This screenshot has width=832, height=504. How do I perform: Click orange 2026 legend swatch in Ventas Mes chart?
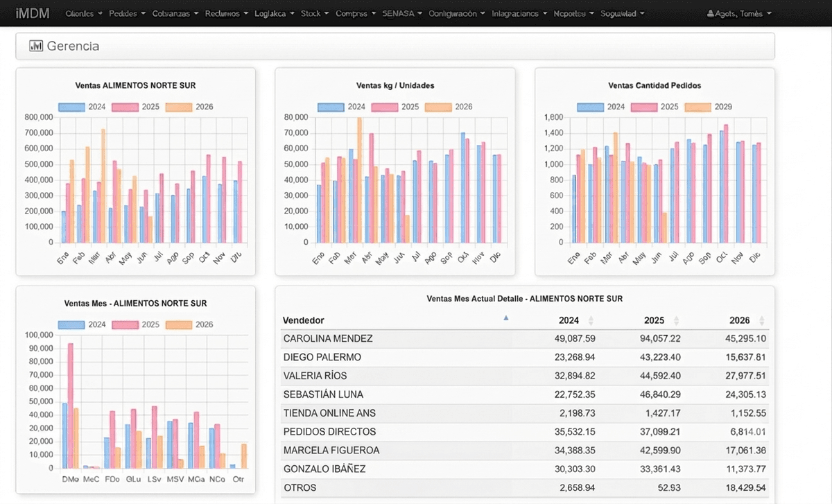pyautogui.click(x=179, y=324)
